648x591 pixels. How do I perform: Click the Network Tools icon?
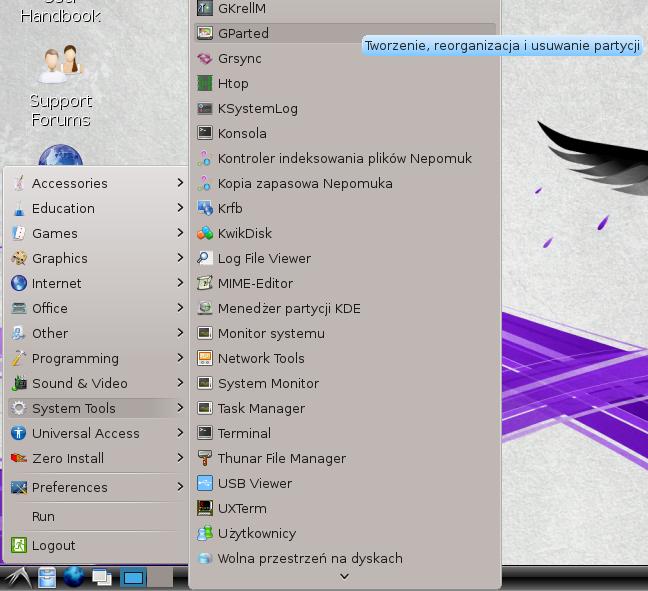coord(205,358)
